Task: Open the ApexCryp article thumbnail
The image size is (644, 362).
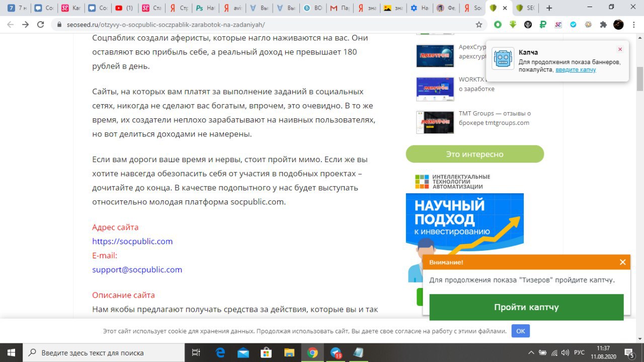Action: point(435,55)
